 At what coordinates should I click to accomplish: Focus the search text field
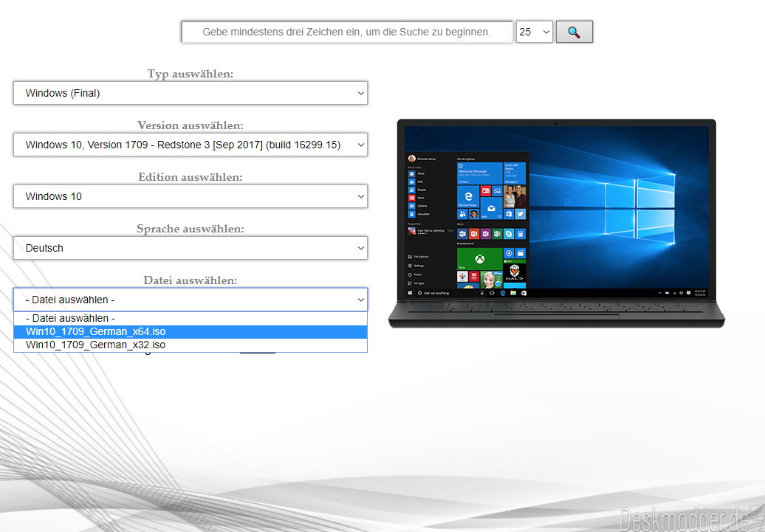click(x=347, y=32)
